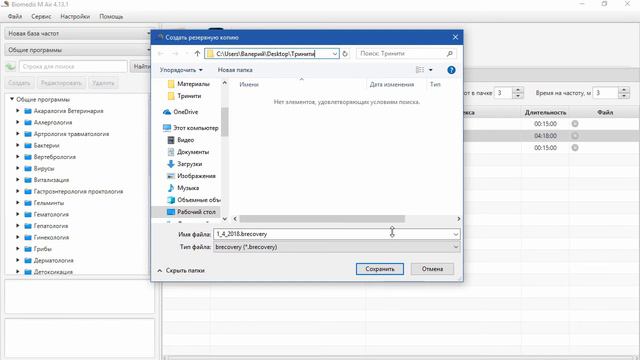Viewport: 640px width, 360px height.
Task: Open the Видео folder
Action: (180, 140)
